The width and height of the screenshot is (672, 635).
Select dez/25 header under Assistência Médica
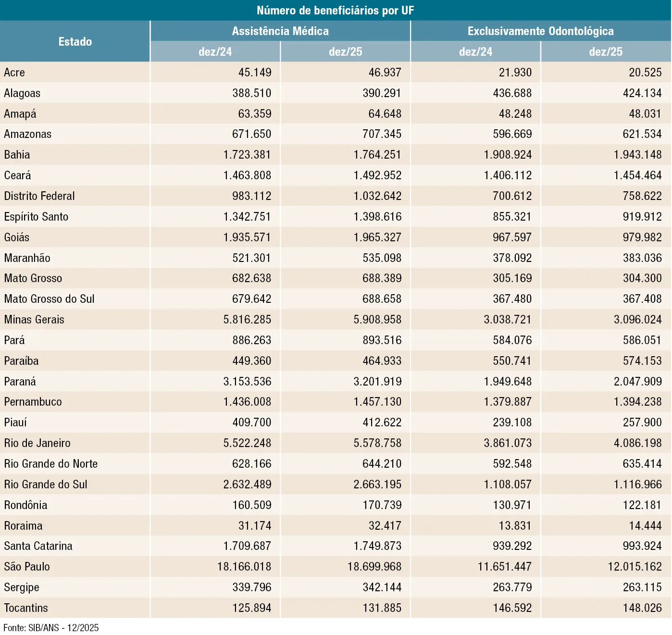point(345,52)
